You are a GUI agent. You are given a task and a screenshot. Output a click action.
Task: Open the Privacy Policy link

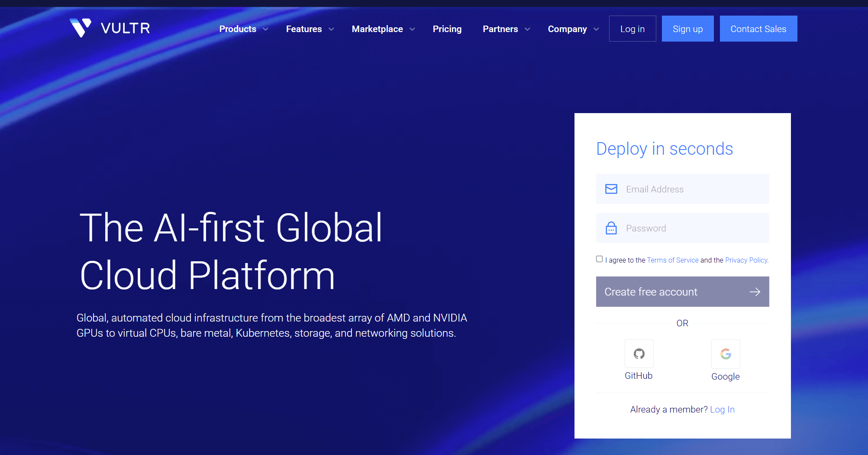(746, 260)
